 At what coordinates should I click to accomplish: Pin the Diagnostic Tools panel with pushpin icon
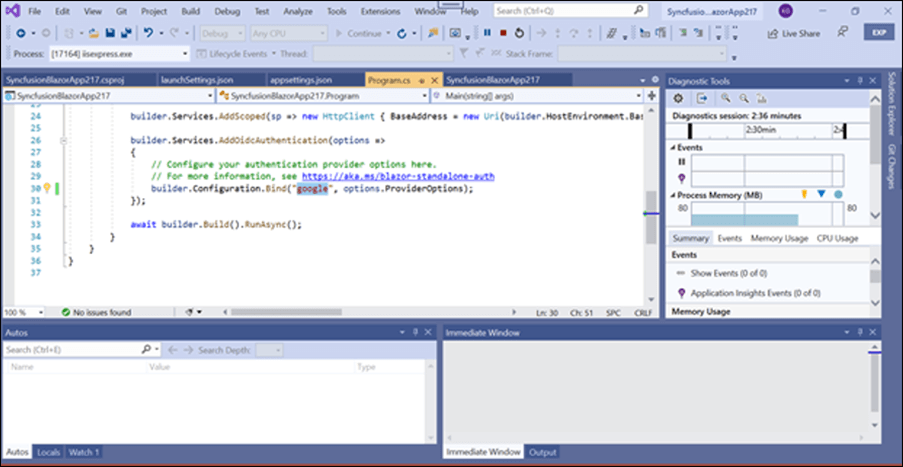pos(858,80)
